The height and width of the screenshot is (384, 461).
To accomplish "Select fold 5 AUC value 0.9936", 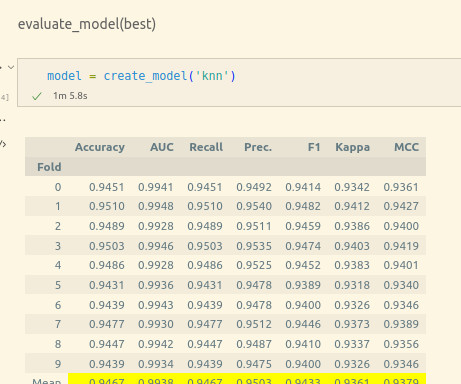I will [156, 285].
